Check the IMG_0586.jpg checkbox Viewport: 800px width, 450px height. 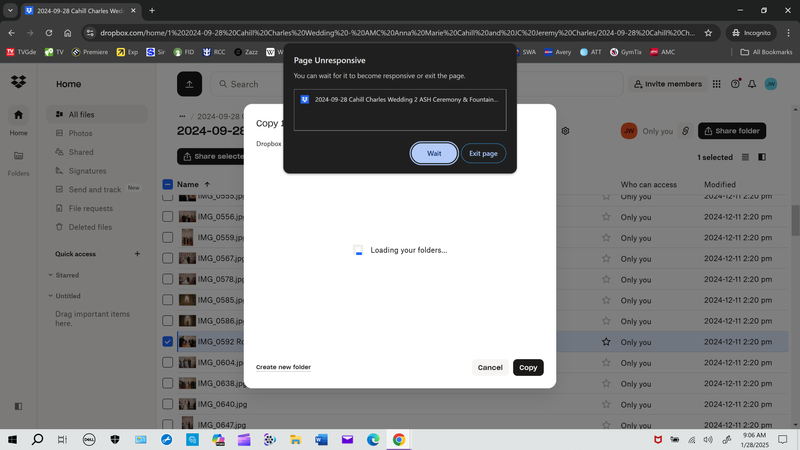point(167,321)
